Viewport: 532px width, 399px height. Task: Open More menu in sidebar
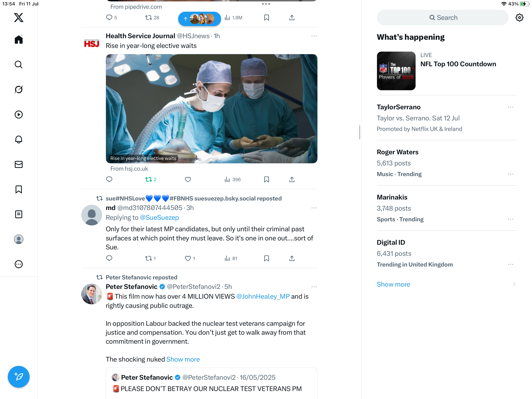tap(18, 264)
